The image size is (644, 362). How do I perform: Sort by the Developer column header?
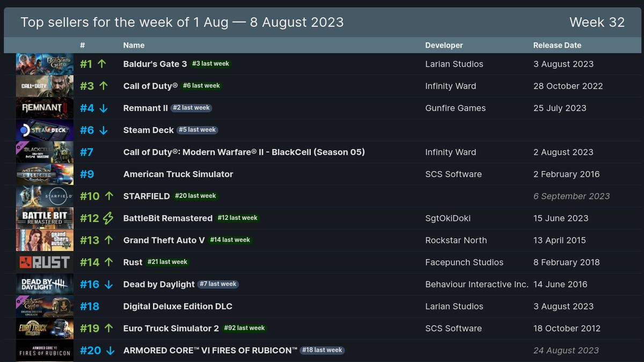444,45
